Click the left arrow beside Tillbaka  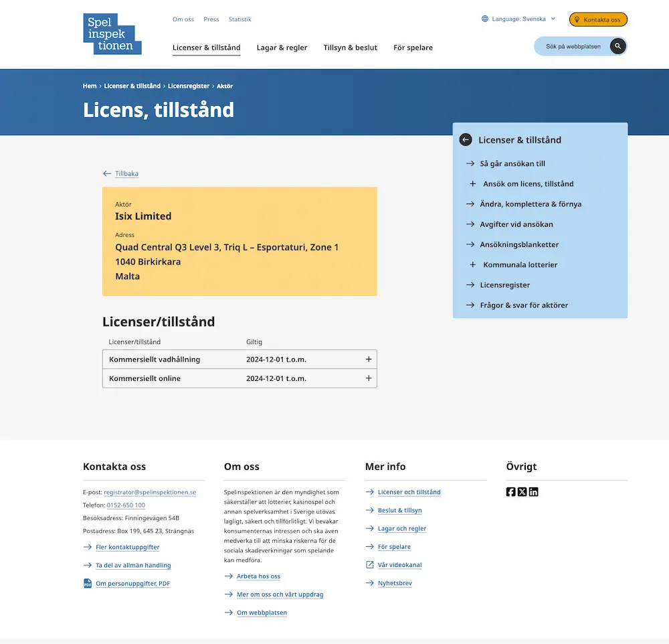pyautogui.click(x=106, y=174)
